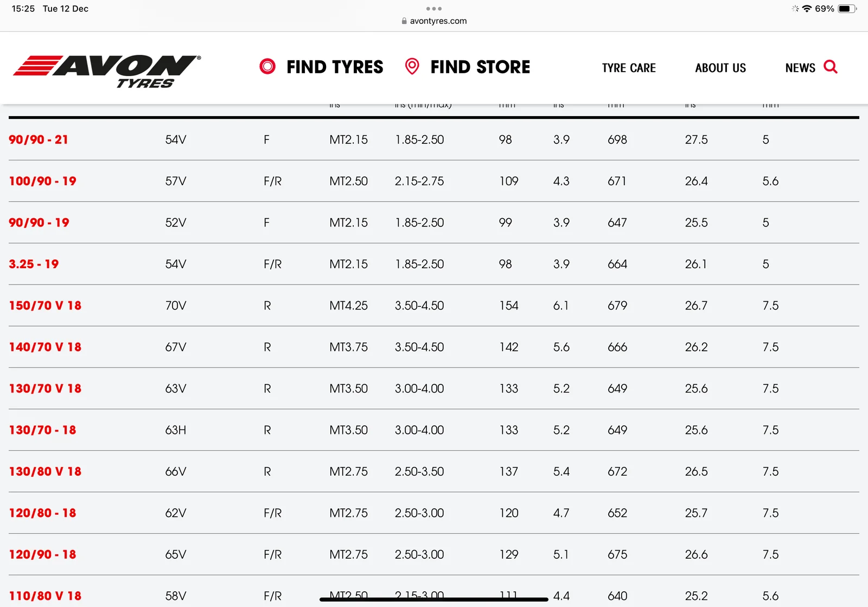Viewport: 868px width, 607px height.
Task: Click the Avon Tyres logo
Action: (107, 71)
